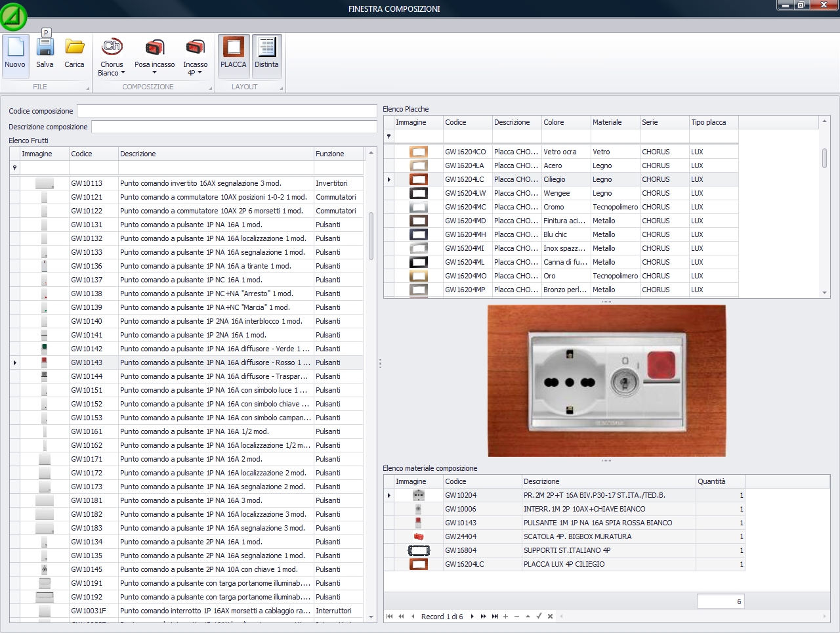Go to previous page in record navigator
This screenshot has width=840, height=633.
point(401,617)
